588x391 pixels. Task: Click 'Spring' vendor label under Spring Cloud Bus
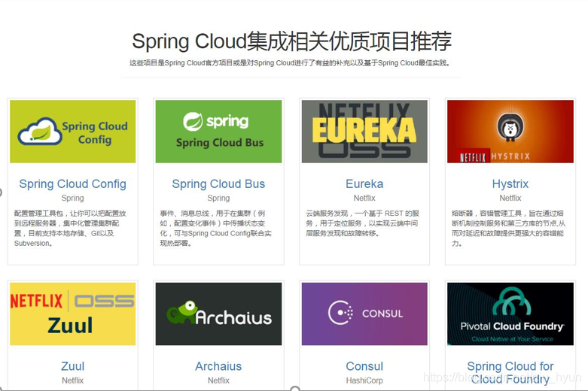[x=218, y=198]
